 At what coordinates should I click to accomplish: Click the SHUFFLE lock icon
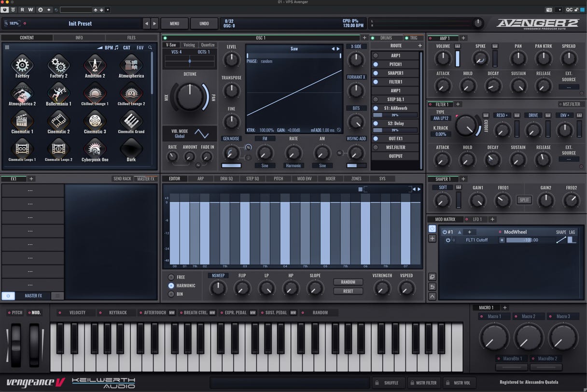click(377, 383)
